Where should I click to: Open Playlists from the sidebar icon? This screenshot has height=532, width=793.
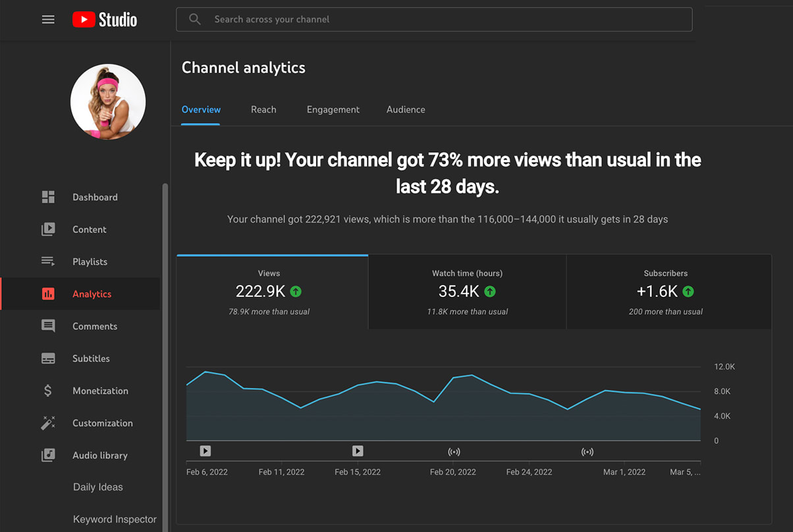[x=48, y=261]
